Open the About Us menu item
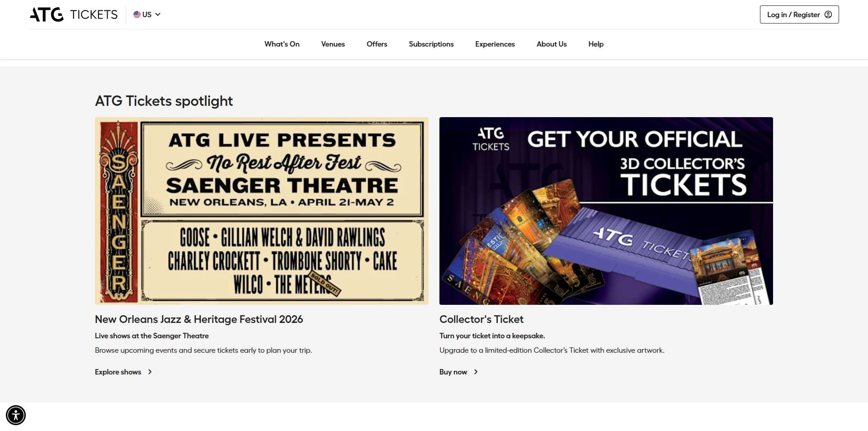The width and height of the screenshot is (868, 431). click(551, 44)
